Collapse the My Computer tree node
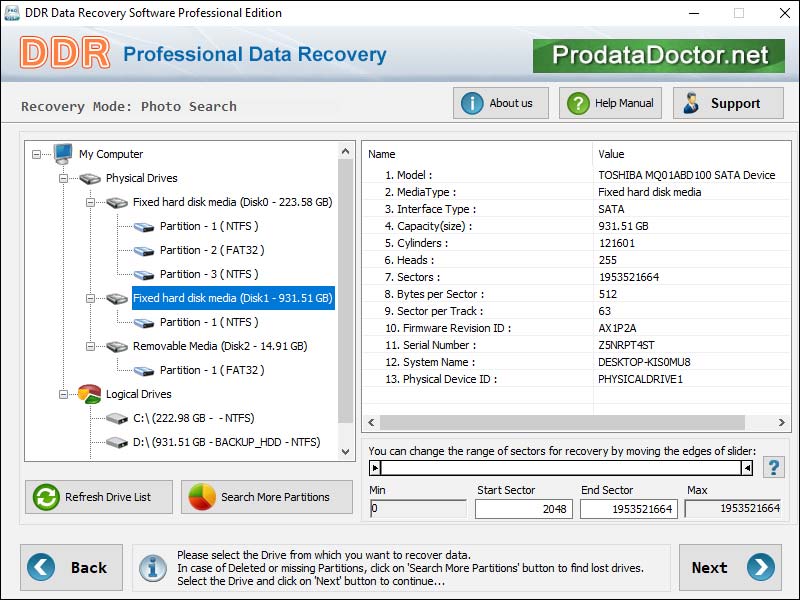 coord(36,154)
